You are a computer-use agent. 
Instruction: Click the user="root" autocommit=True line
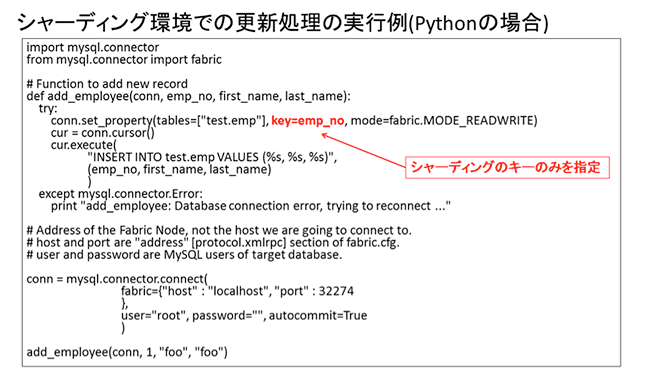click(x=244, y=315)
